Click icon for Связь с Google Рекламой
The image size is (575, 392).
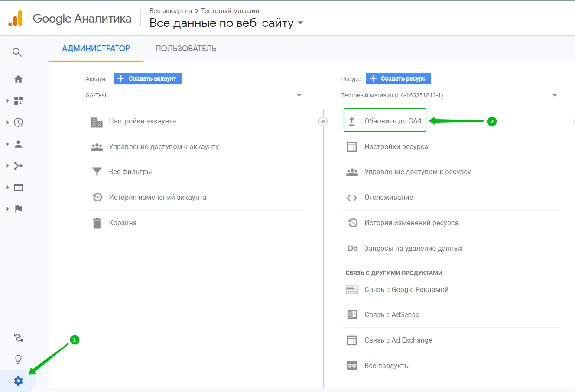coord(352,290)
